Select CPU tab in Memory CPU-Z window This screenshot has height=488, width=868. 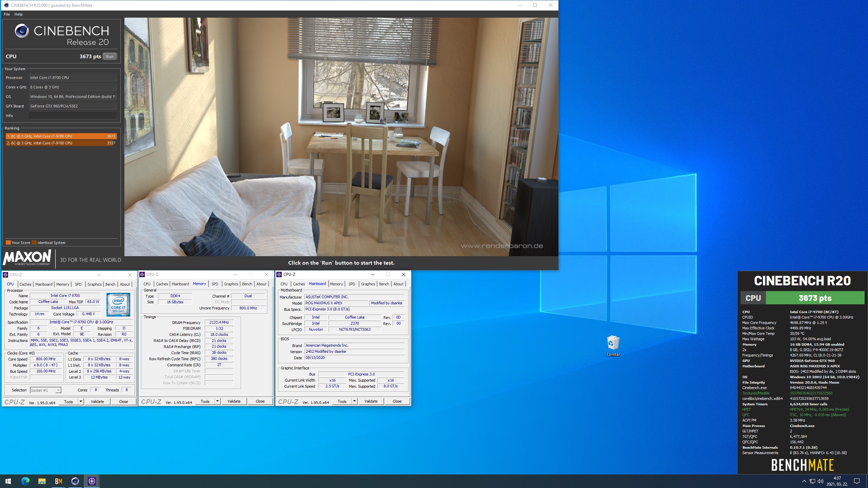coord(147,284)
